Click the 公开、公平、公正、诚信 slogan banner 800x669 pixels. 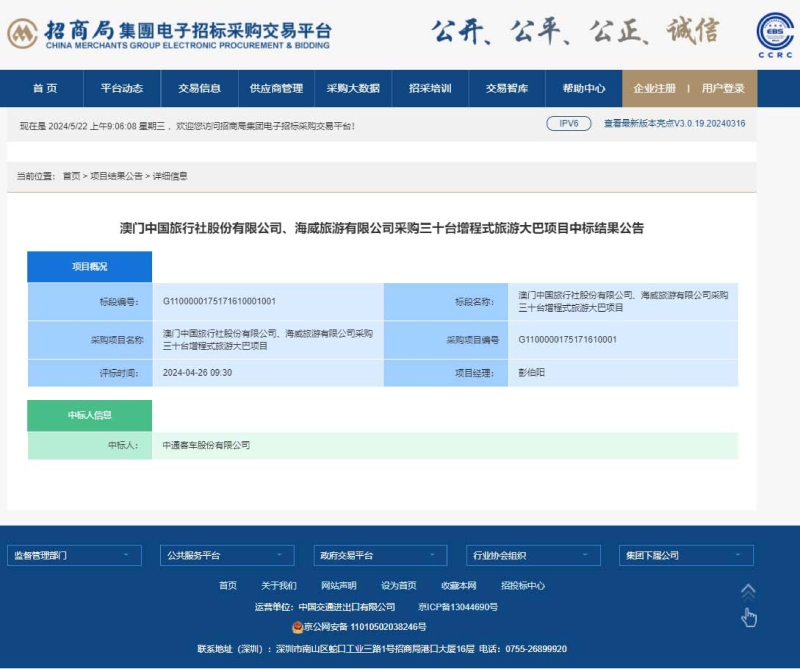(576, 32)
